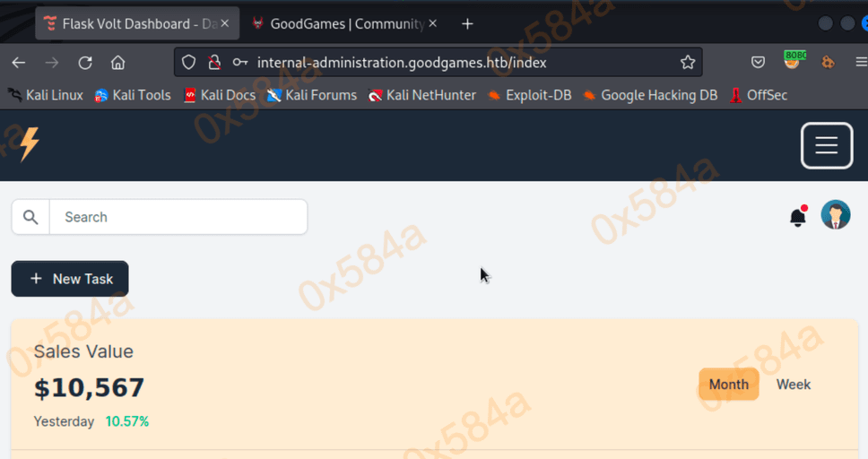Navigate back with the back arrow
The width and height of the screenshot is (868, 459).
[18, 63]
